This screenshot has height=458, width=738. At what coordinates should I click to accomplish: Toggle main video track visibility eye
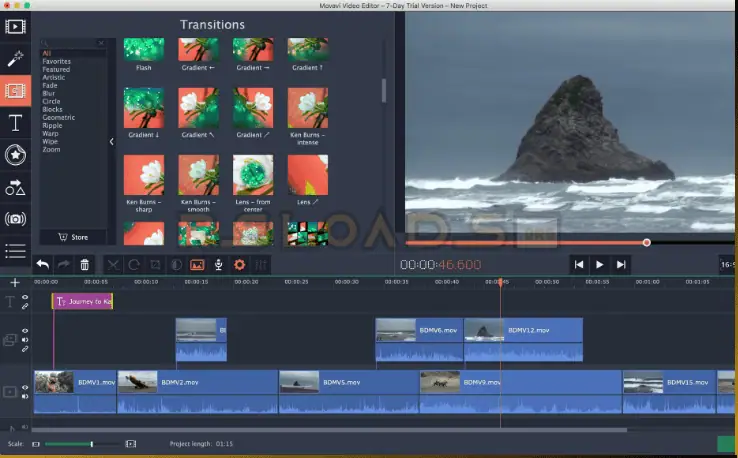point(25,387)
